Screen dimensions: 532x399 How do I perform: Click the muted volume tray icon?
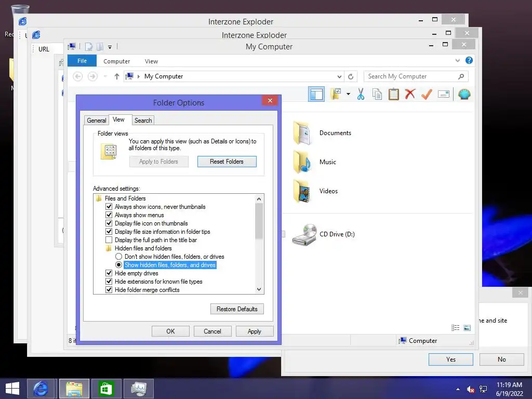point(471,389)
